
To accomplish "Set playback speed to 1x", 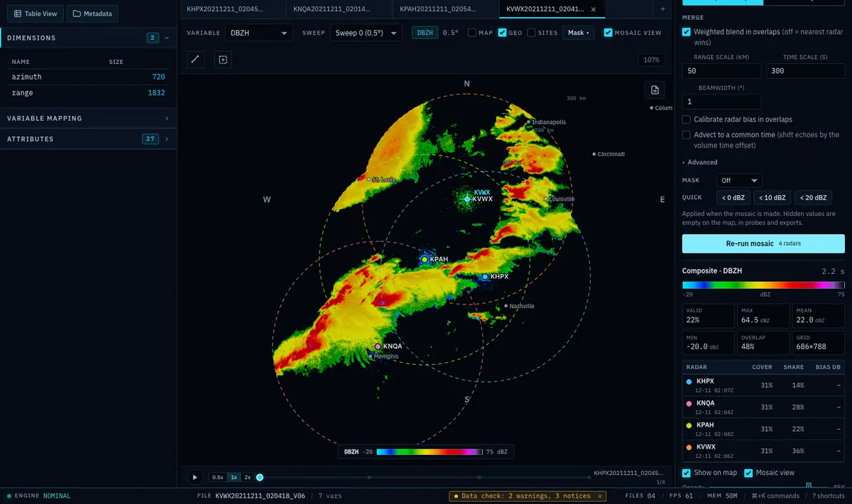I will [x=234, y=477].
